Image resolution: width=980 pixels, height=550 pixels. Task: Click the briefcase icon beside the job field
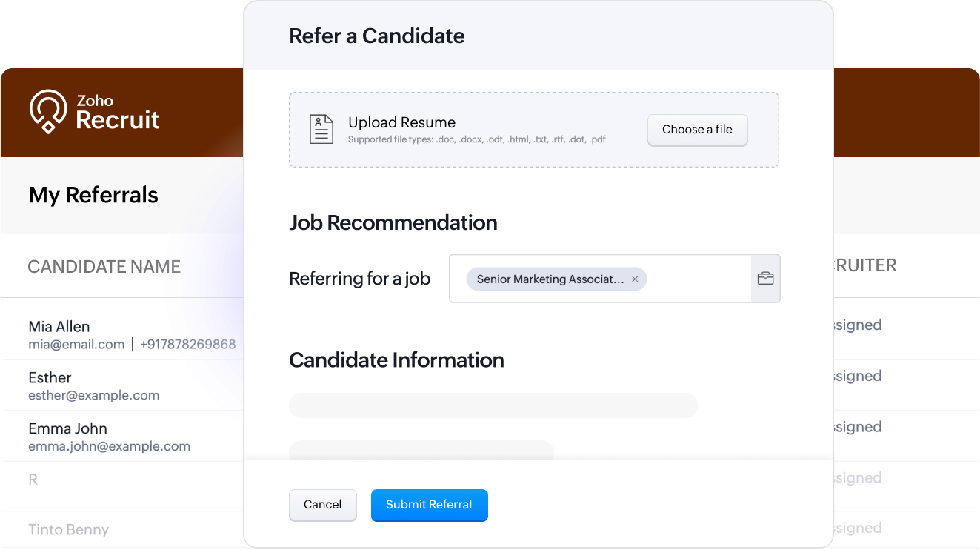[x=765, y=278]
